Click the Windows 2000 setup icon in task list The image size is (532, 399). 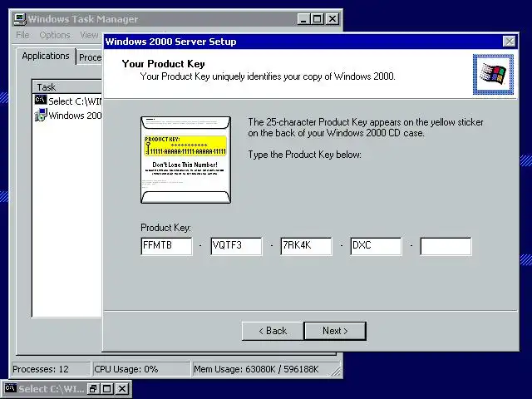41,115
